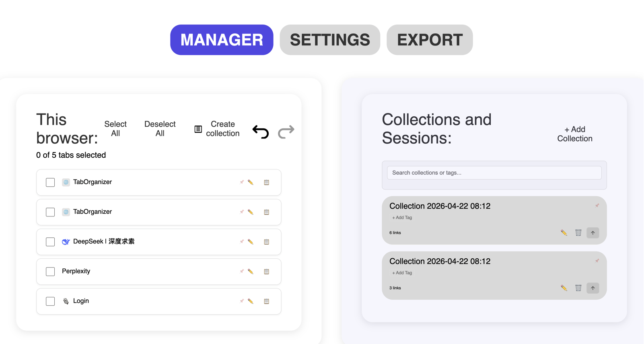Pin the collection with 3 links

pos(597,261)
